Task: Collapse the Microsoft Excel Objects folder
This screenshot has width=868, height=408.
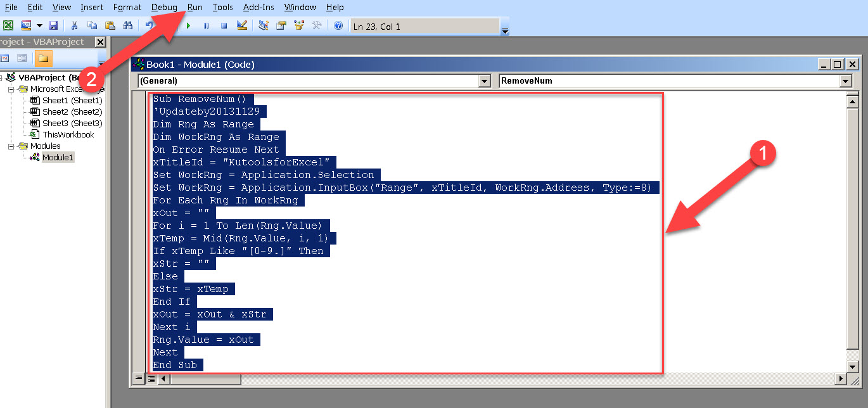Action: 10,89
